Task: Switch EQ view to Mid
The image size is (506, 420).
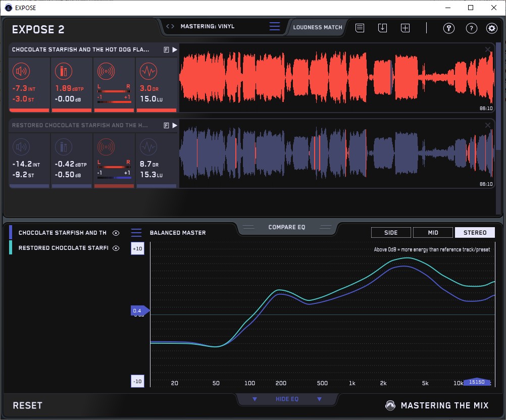Action: click(433, 233)
